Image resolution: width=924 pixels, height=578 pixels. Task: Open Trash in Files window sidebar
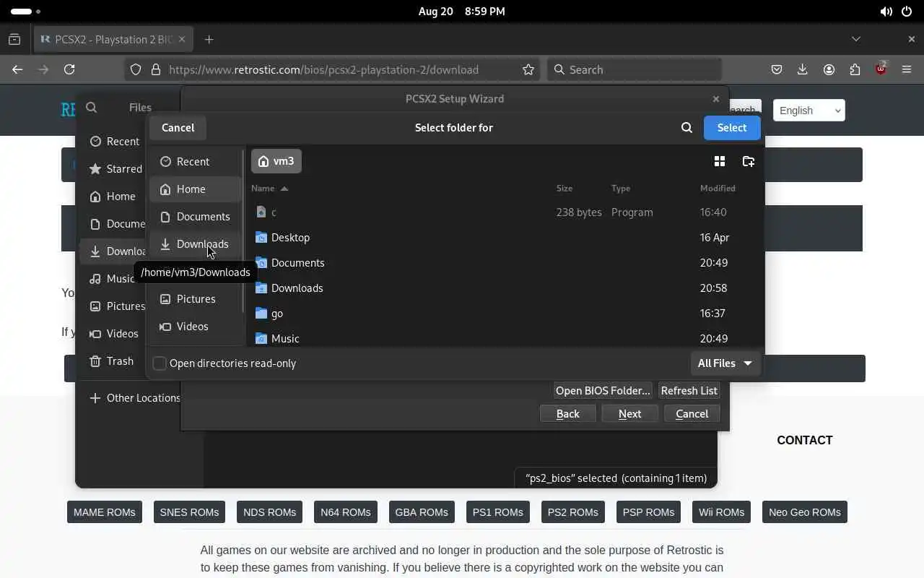click(114, 361)
